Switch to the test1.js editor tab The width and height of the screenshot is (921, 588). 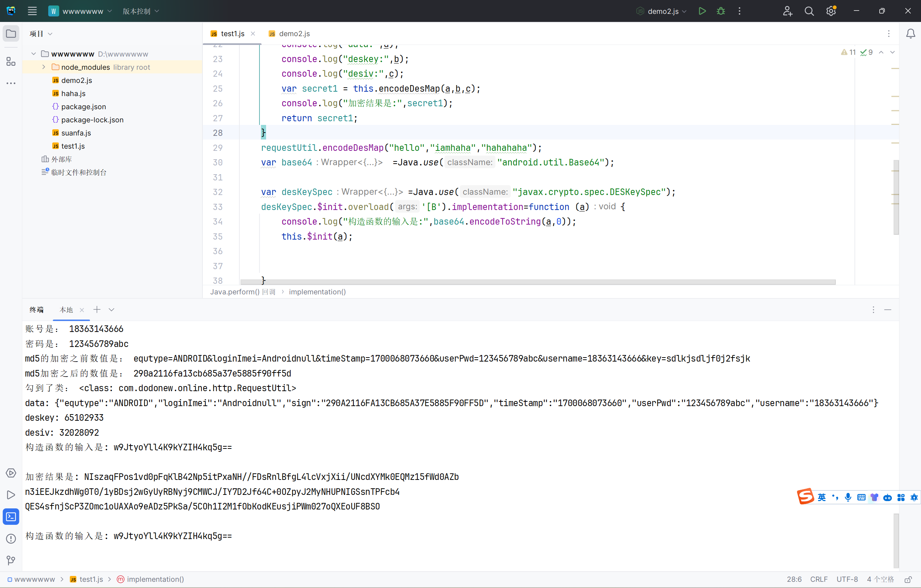click(232, 34)
